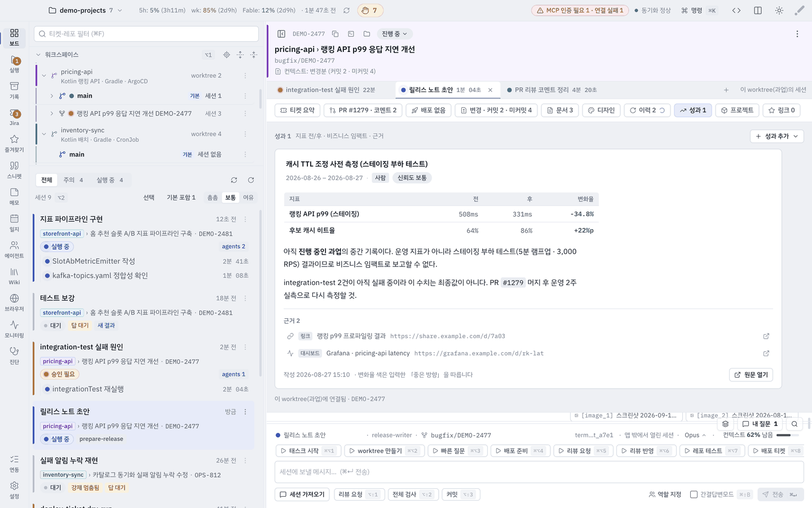Focus the 티켓·레포 필터 search field
Screen dimensions: 812x508
click(146, 34)
